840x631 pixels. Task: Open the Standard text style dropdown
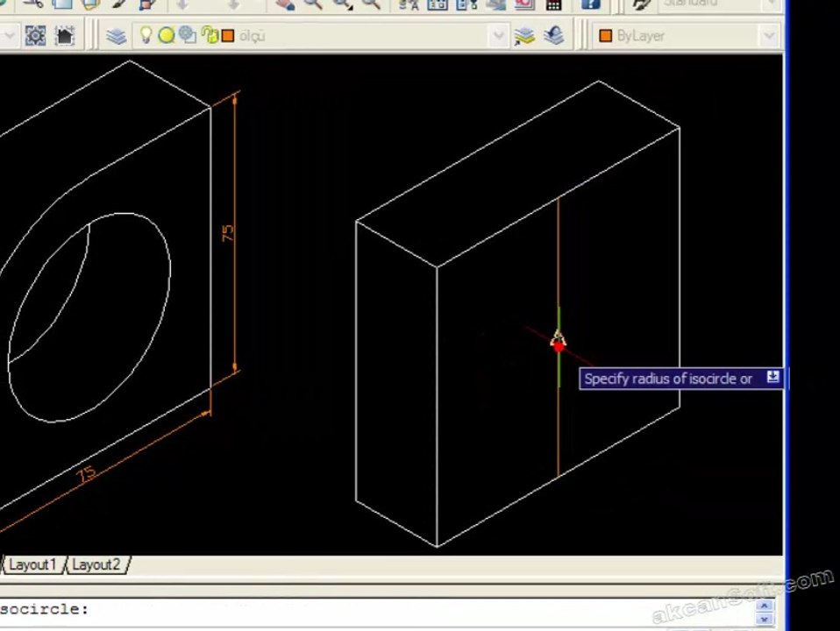point(772,4)
